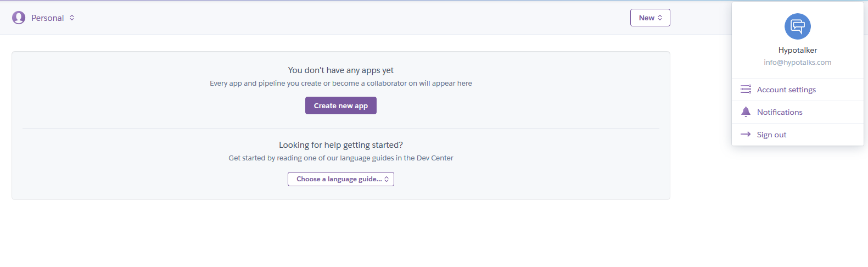Viewport: 868px width, 267px height.
Task: Click the Hypotalker user name text
Action: [x=798, y=50]
